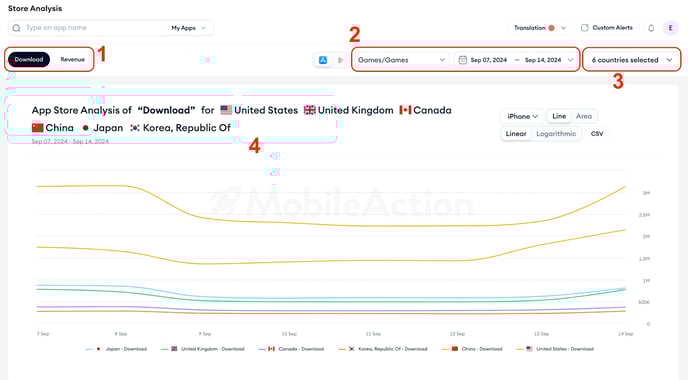Viewport: 688px width, 380px height.
Task: Switch chart to Area view
Action: point(584,116)
